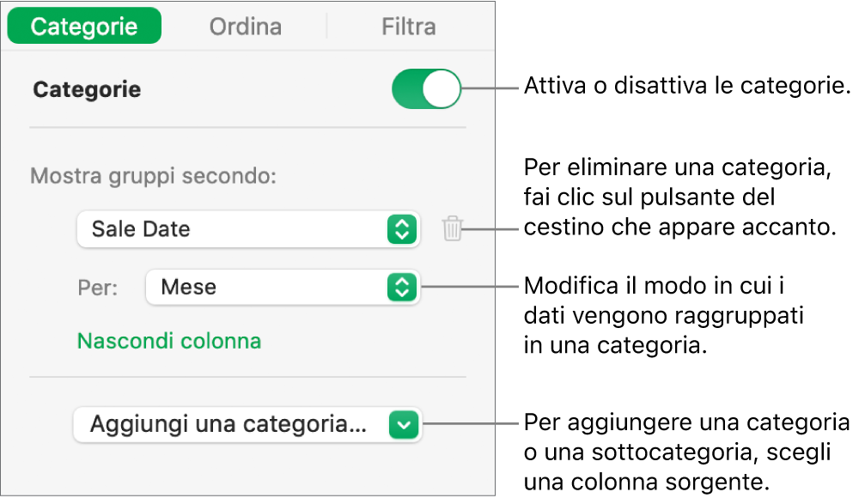This screenshot has height=504, width=865.
Task: Click the 'Per eliminare una categoria' callout text
Action: (x=678, y=197)
